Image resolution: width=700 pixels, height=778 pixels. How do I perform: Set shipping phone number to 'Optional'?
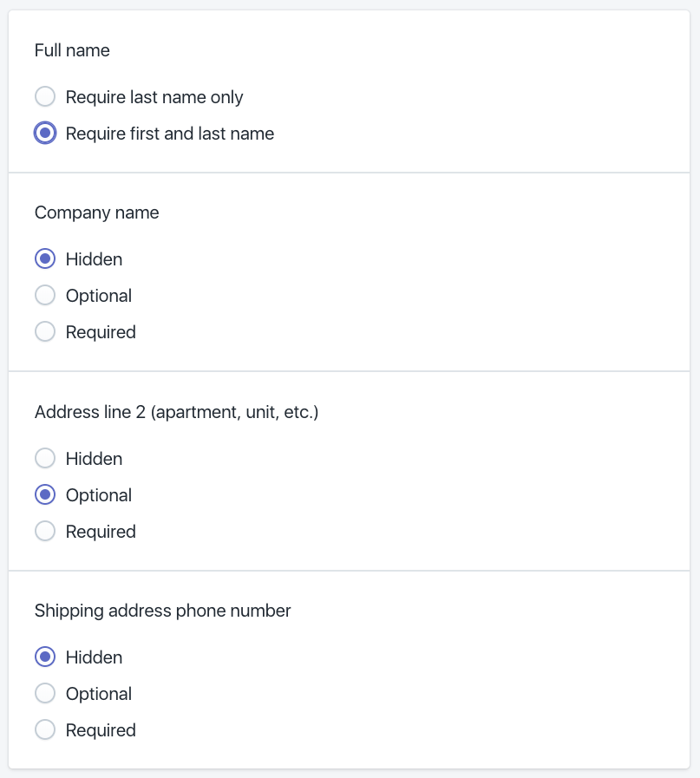pos(45,693)
